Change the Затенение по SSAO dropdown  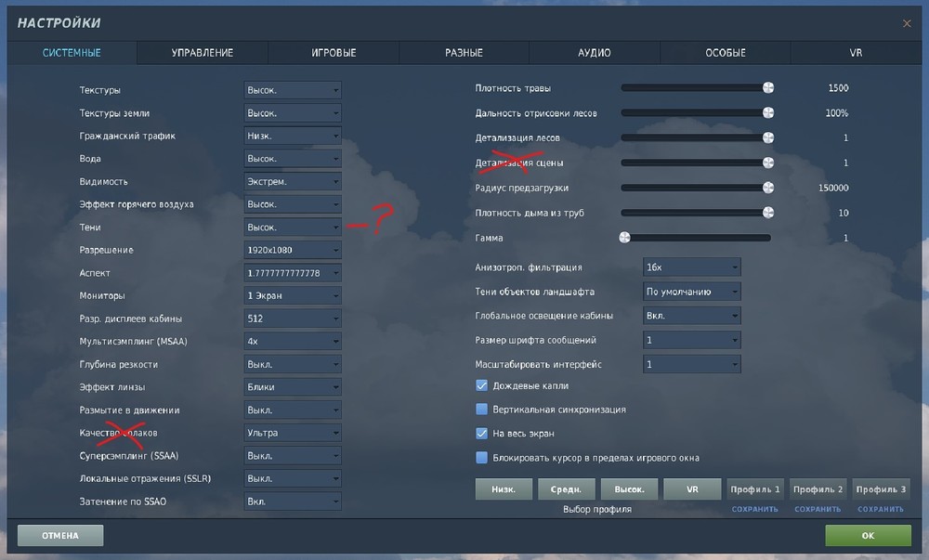(292, 501)
